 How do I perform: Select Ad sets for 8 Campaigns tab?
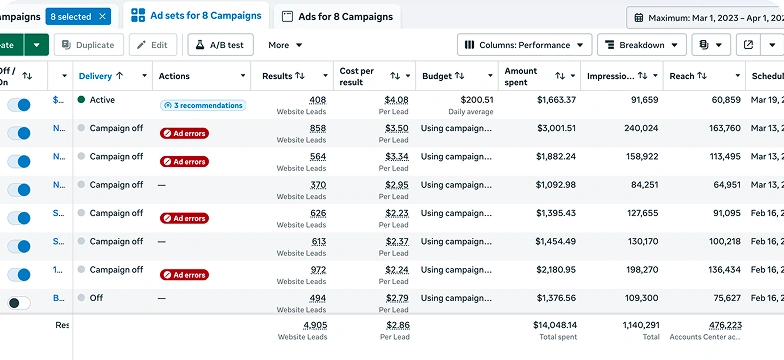pyautogui.click(x=196, y=16)
